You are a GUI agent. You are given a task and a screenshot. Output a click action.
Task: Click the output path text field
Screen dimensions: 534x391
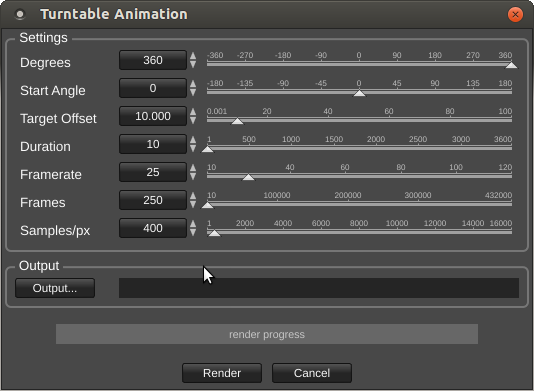(319, 288)
